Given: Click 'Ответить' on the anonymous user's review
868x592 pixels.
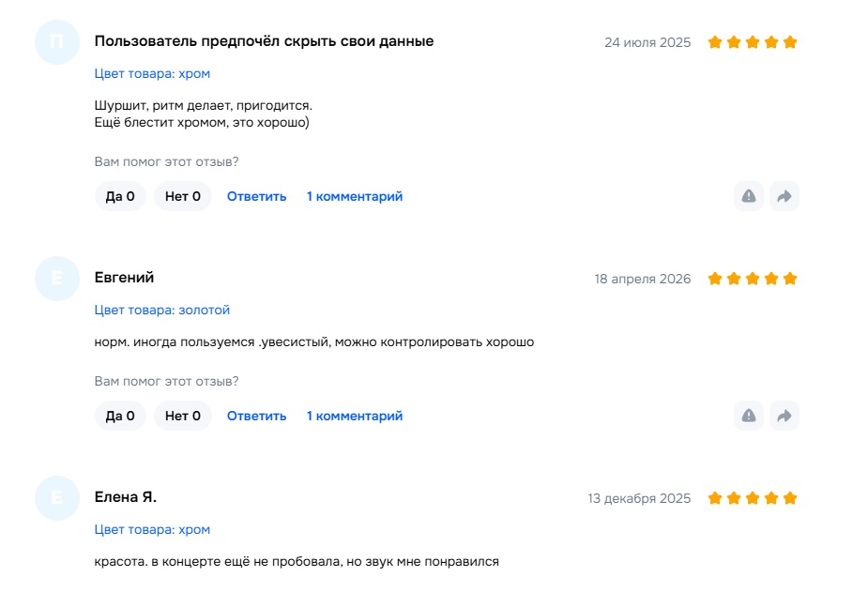Looking at the screenshot, I should tap(256, 196).
